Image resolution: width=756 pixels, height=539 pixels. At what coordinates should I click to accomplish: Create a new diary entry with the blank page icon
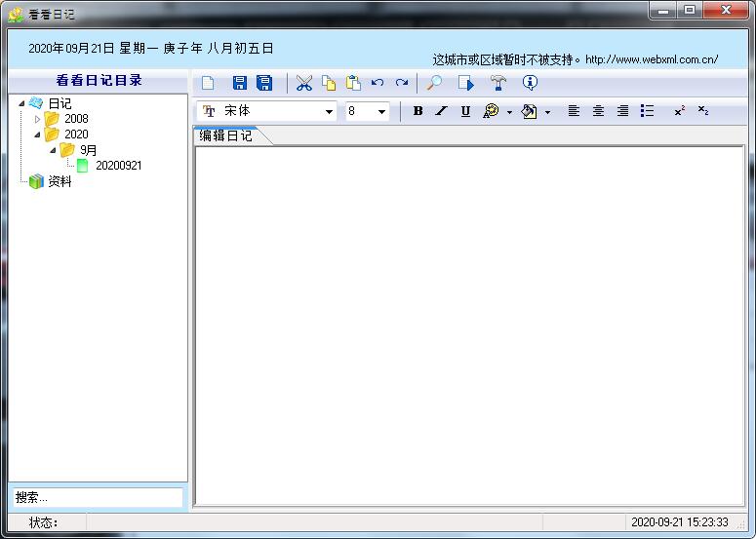pos(208,84)
